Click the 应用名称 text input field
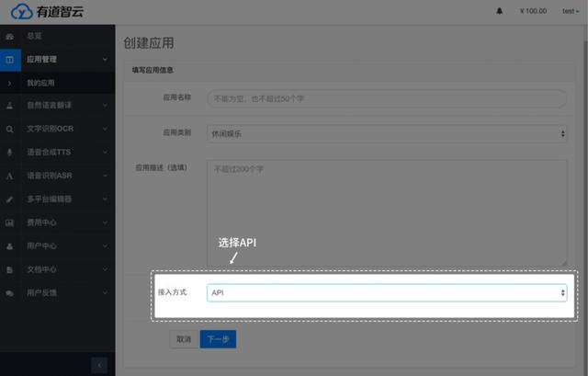 pyautogui.click(x=386, y=97)
